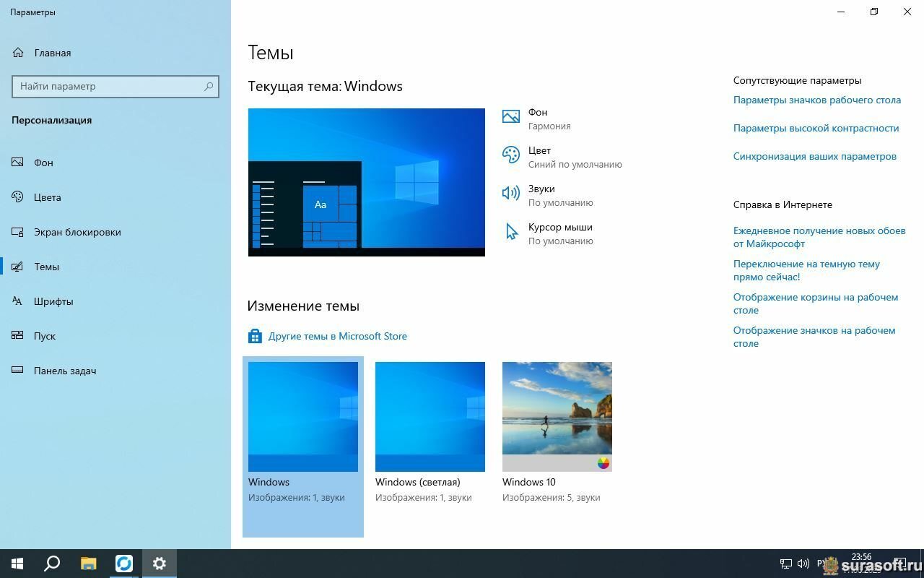Open Переключение на темную тему link

click(x=806, y=270)
